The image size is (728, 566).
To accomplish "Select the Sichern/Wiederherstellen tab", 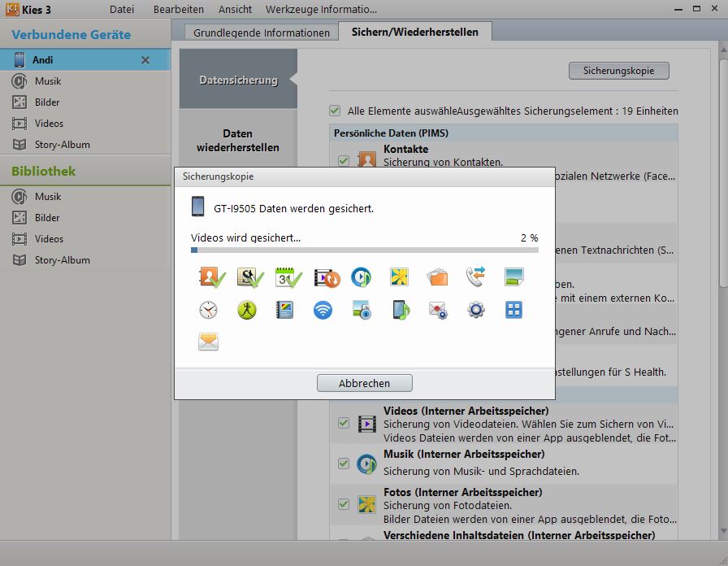I will 414,32.
